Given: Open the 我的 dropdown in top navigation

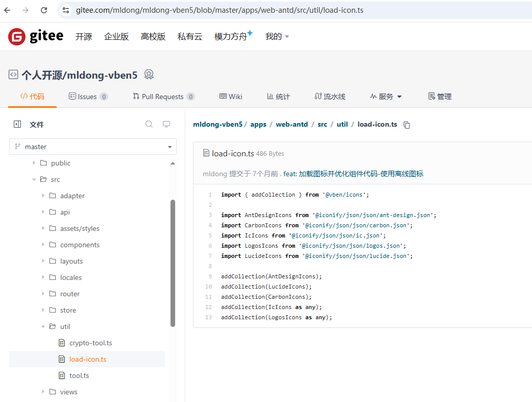Looking at the screenshot, I should click(x=277, y=37).
